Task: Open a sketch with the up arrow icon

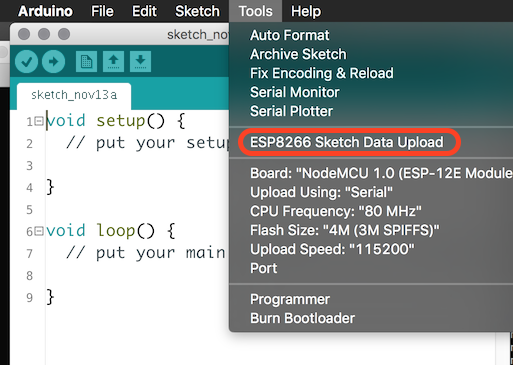Action: 113,62
